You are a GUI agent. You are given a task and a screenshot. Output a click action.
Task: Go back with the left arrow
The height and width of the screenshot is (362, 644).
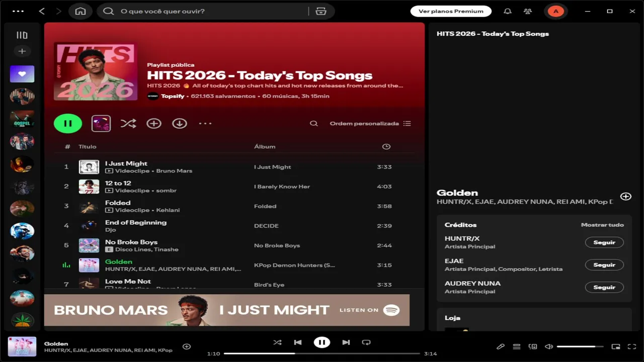point(42,11)
